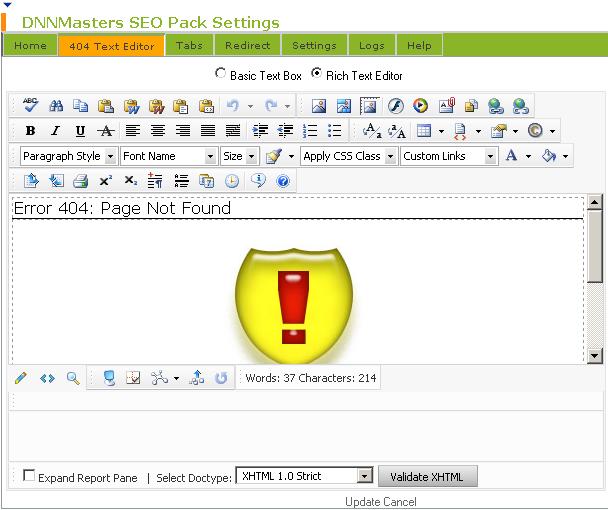
Task: Expand the Undo history dropdown arrow
Action: coord(250,106)
